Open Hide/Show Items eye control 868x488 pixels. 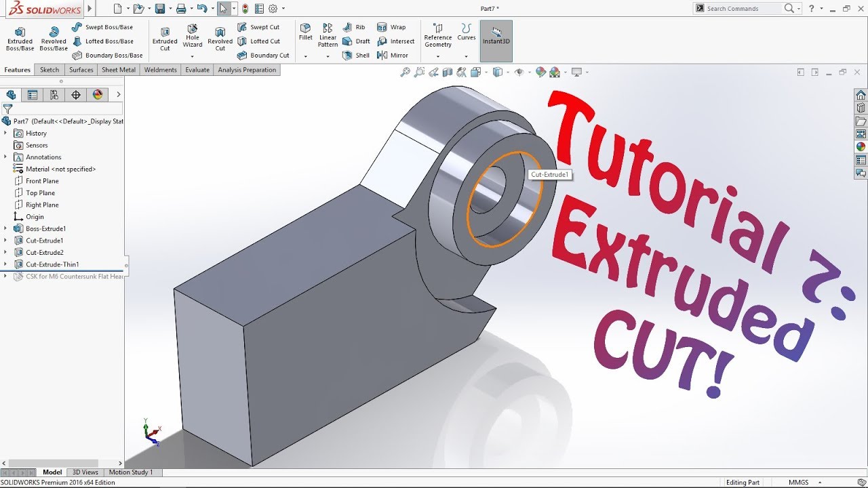coord(519,72)
